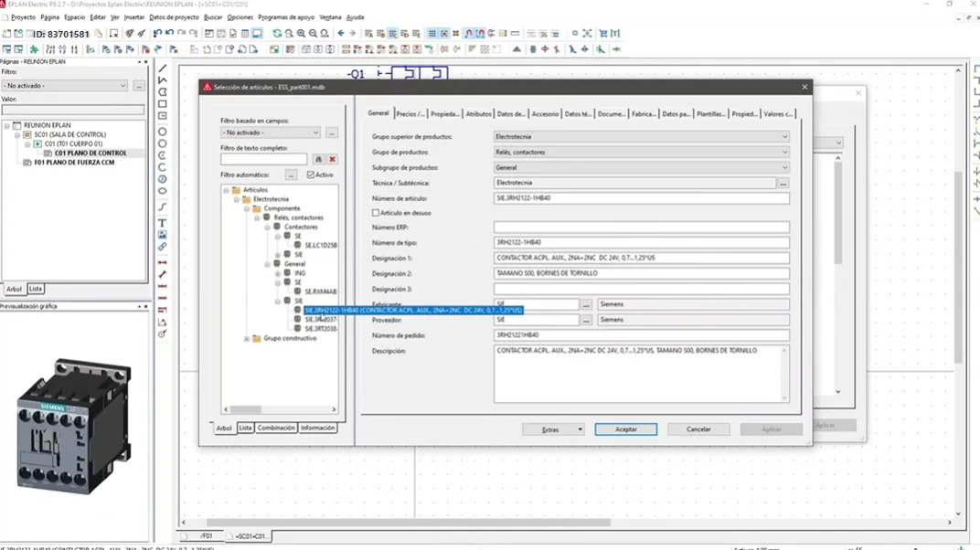Click the Número ERP input field

tap(641, 227)
